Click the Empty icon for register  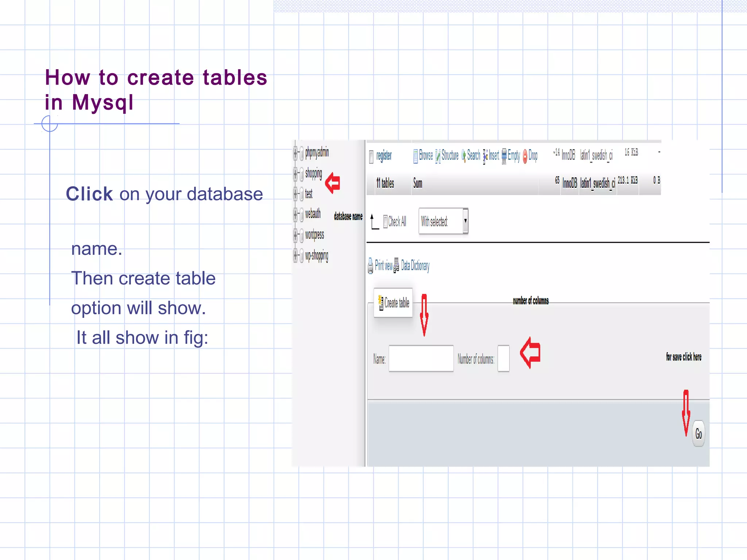pyautogui.click(x=504, y=156)
